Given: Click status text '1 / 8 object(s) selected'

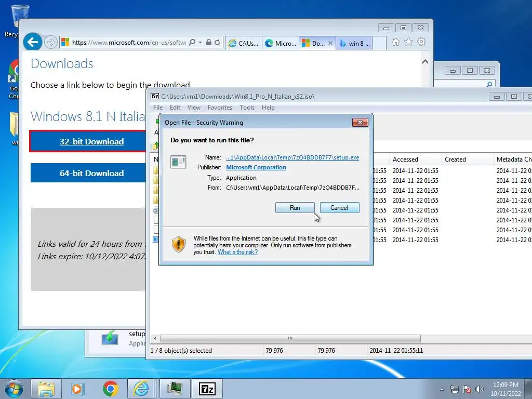Looking at the screenshot, I should [181, 351].
